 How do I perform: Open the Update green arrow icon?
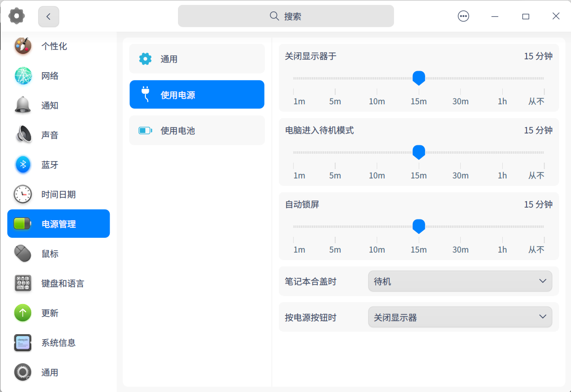(x=23, y=312)
